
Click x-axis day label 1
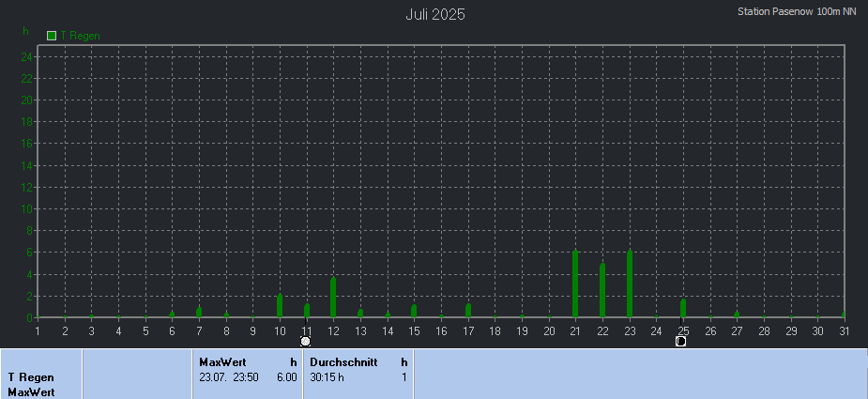(38, 331)
